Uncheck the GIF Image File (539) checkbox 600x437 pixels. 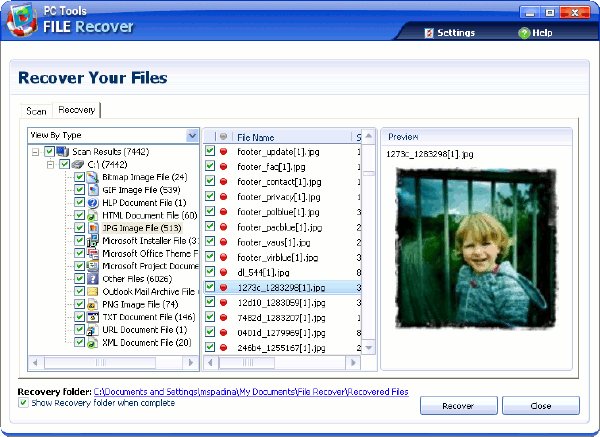(x=79, y=190)
